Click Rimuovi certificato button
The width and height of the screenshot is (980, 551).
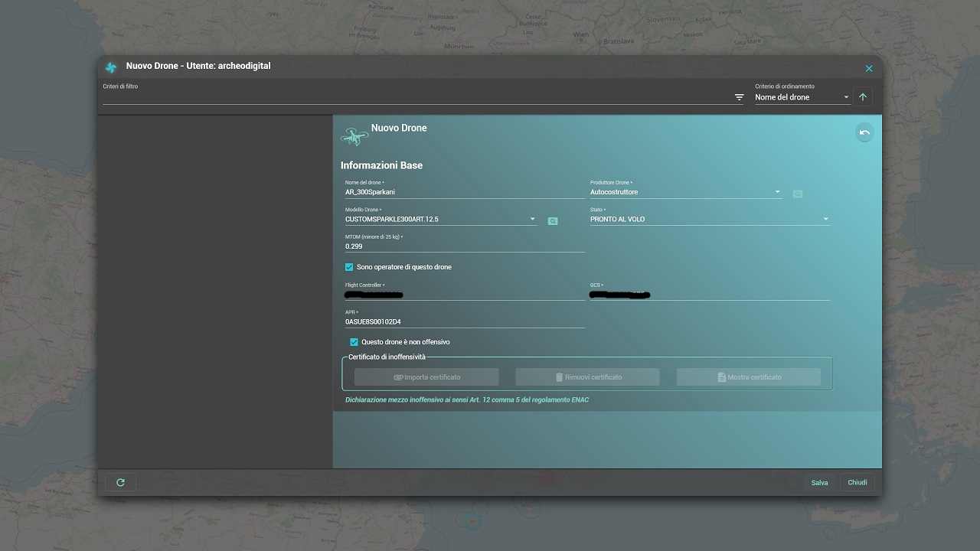click(587, 377)
